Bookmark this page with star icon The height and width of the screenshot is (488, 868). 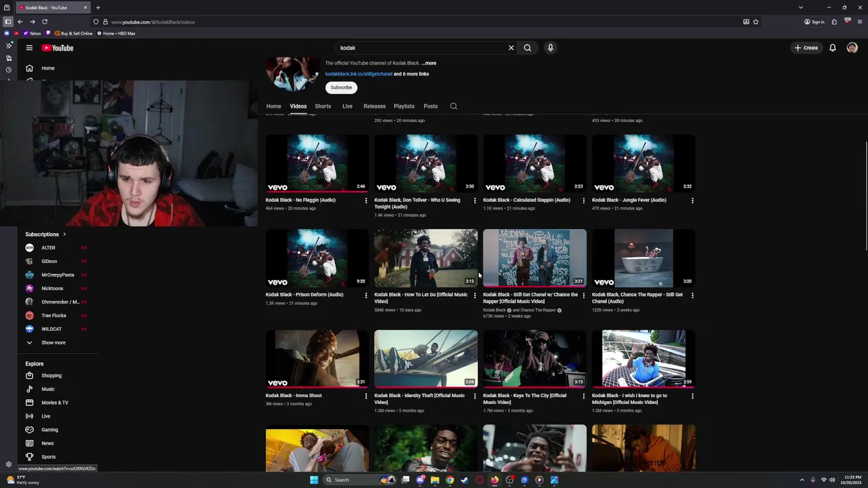pos(755,22)
